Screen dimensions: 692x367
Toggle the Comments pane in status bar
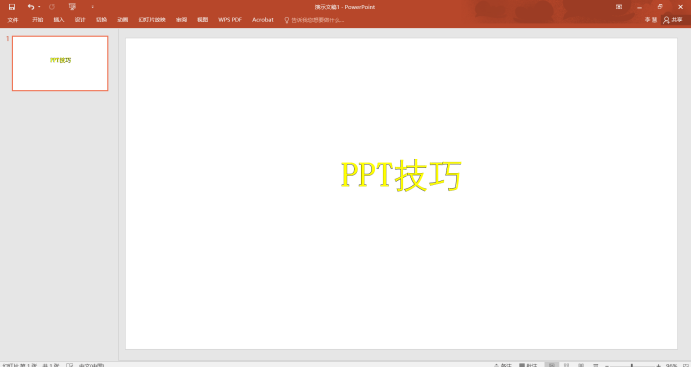[528, 365]
